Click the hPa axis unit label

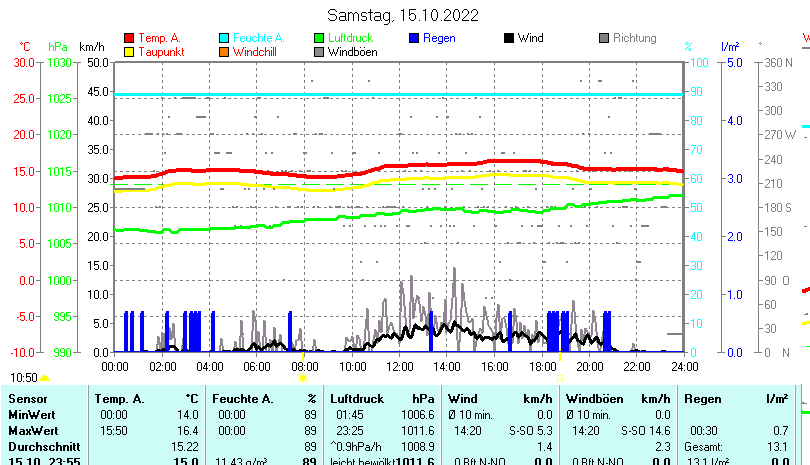(x=58, y=47)
